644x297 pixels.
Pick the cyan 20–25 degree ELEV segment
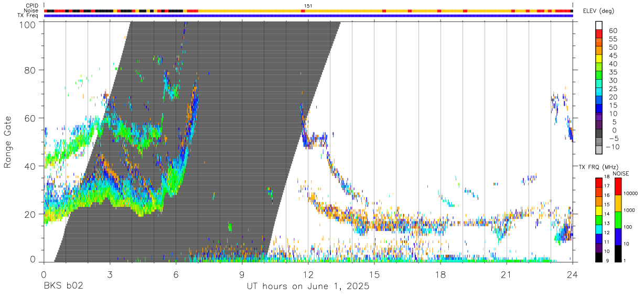598,92
